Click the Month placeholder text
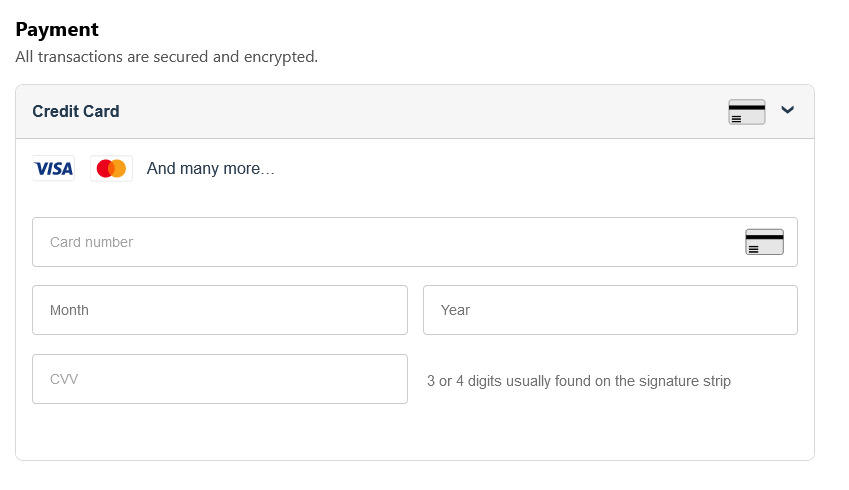 (69, 310)
